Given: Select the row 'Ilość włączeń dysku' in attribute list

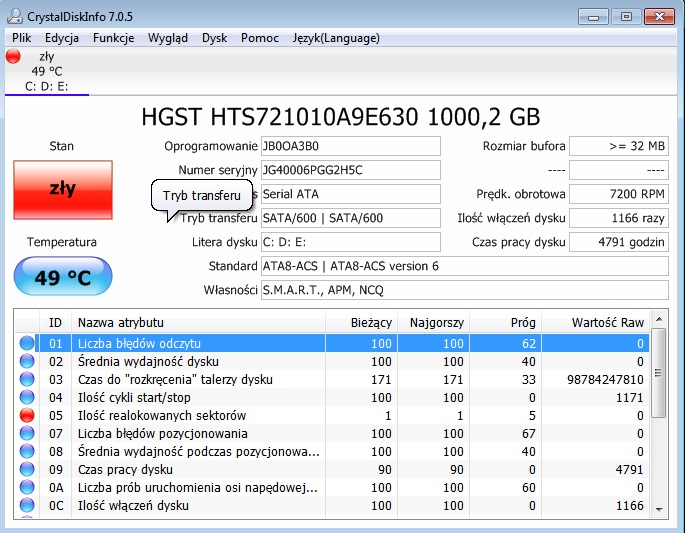Looking at the screenshot, I should point(332,505).
